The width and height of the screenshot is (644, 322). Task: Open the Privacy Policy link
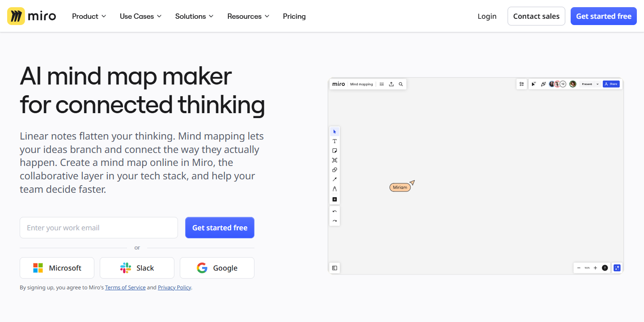click(174, 288)
